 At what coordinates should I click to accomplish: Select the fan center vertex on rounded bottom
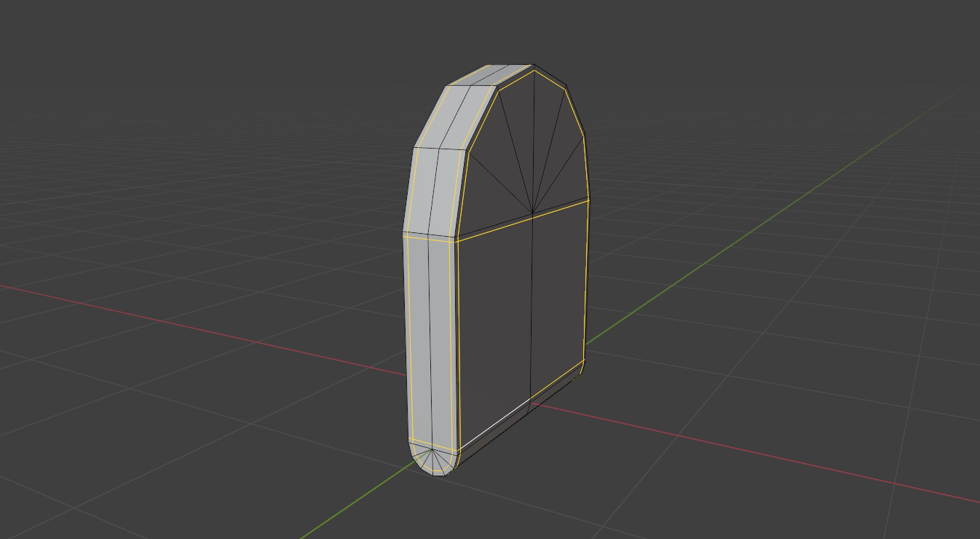click(433, 449)
